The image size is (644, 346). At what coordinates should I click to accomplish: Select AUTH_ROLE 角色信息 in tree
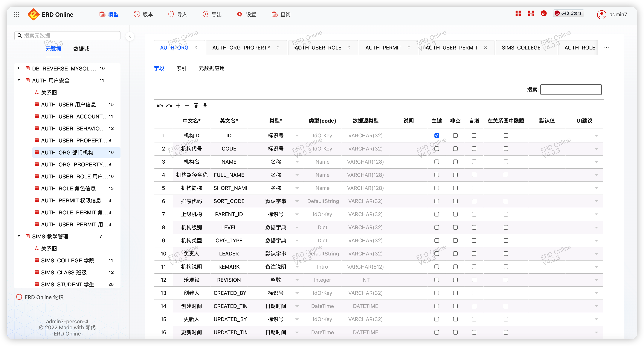[x=68, y=189]
